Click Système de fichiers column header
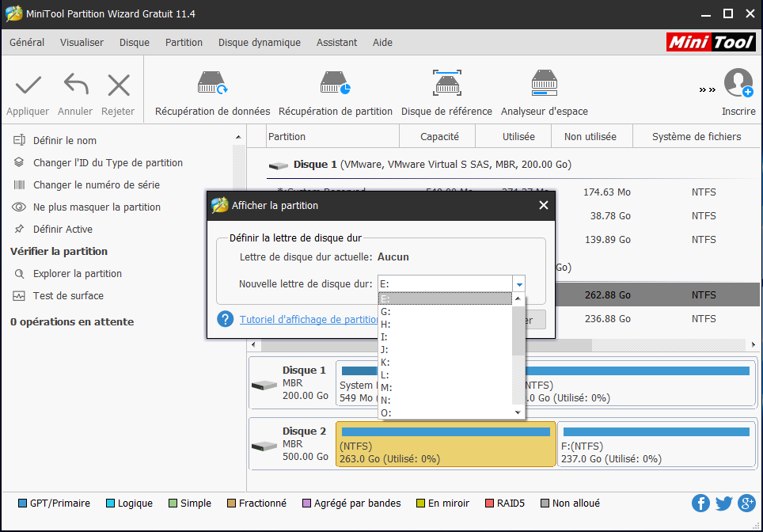This screenshot has height=532, width=763. pyautogui.click(x=697, y=137)
